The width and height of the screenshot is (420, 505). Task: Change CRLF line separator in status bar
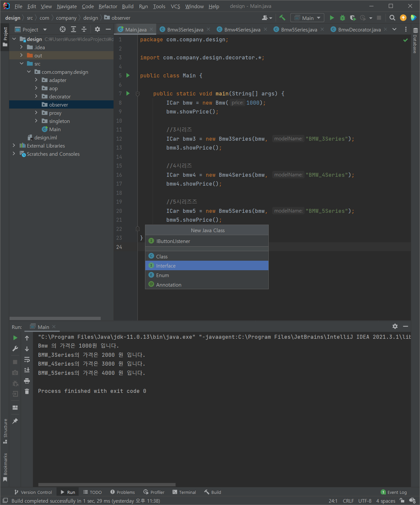(x=348, y=501)
